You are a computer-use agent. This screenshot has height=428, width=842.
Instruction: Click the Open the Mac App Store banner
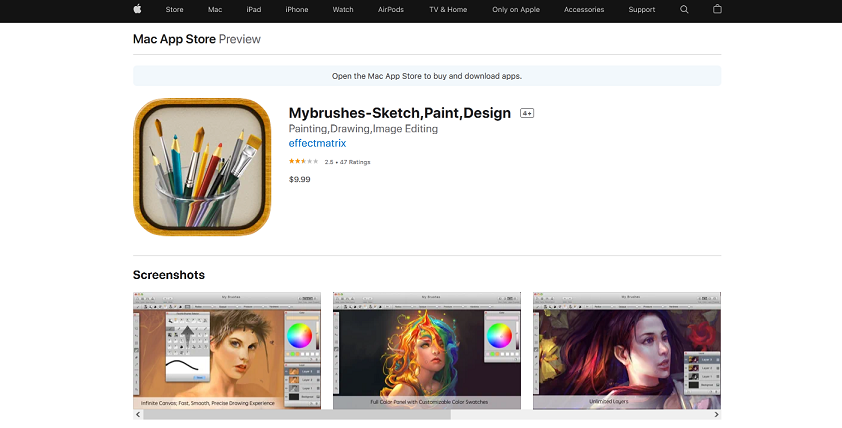click(427, 76)
